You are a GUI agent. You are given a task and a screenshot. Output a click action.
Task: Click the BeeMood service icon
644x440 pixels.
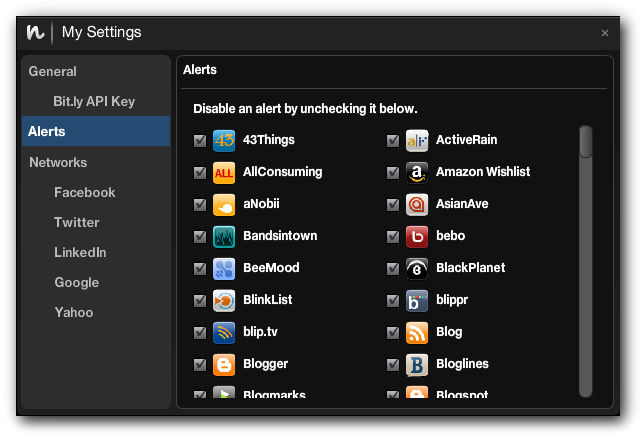tap(224, 269)
